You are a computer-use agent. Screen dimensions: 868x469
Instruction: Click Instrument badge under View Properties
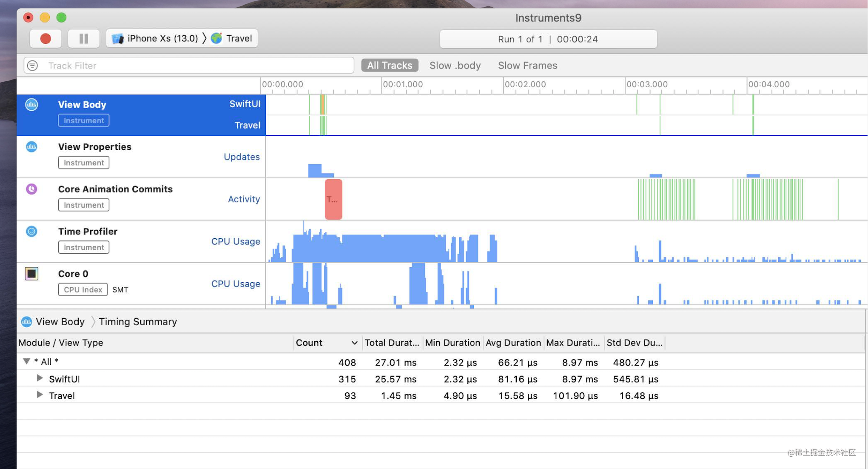tap(84, 163)
